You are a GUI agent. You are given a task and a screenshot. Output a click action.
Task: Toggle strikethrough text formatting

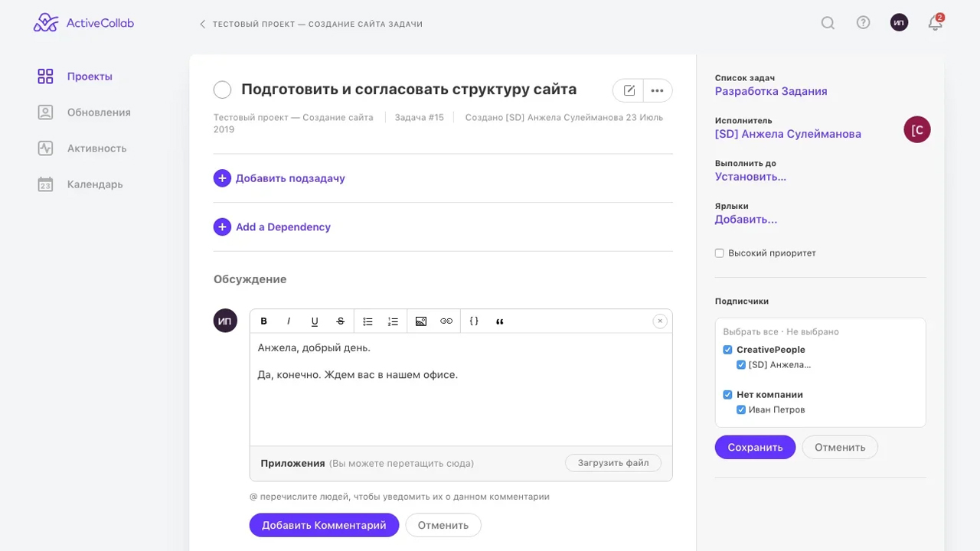tap(340, 321)
